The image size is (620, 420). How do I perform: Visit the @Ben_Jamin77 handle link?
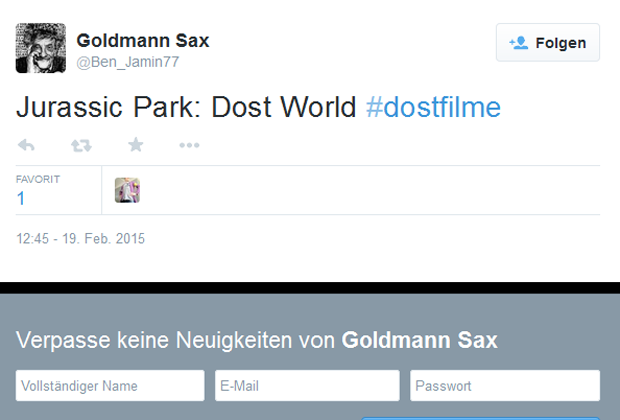(x=128, y=62)
